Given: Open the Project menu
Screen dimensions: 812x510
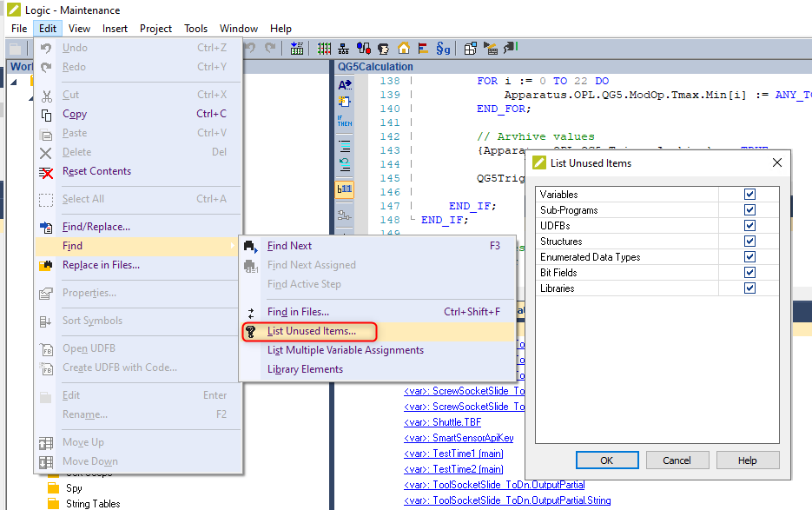Looking at the screenshot, I should (x=155, y=29).
